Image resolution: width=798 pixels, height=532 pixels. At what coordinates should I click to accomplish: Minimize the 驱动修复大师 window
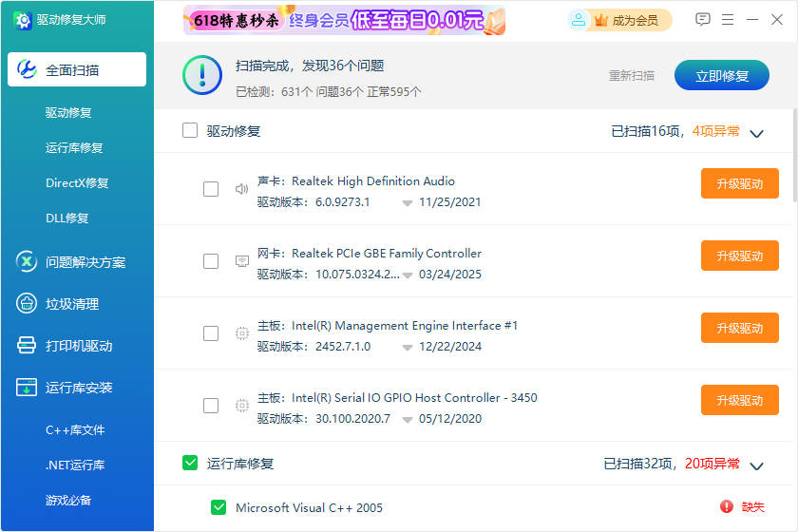[752, 20]
